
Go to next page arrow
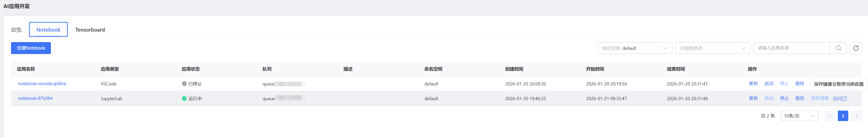[856, 116]
